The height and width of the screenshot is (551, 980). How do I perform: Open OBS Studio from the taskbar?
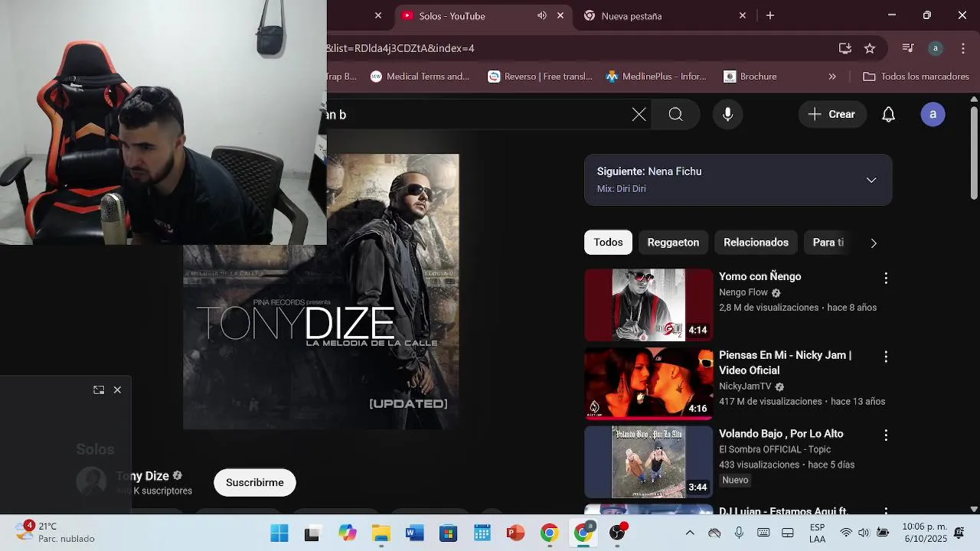[617, 533]
